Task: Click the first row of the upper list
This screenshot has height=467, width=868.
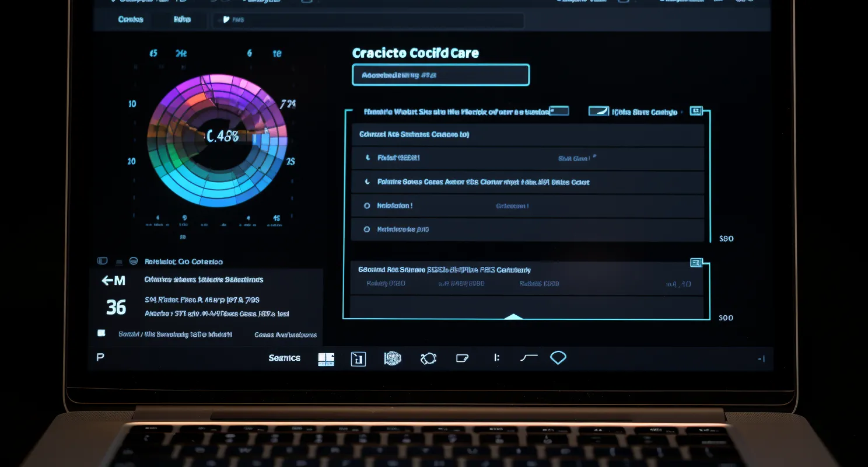Action: (x=527, y=134)
